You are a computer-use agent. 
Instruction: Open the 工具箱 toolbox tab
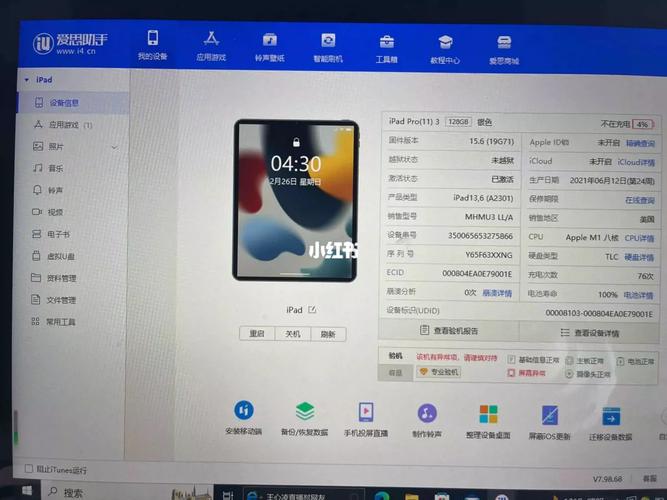(x=386, y=49)
